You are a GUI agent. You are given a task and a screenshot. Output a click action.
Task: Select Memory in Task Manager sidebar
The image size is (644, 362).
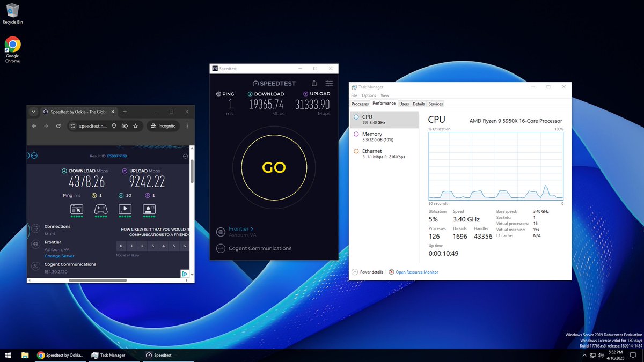[x=384, y=137]
